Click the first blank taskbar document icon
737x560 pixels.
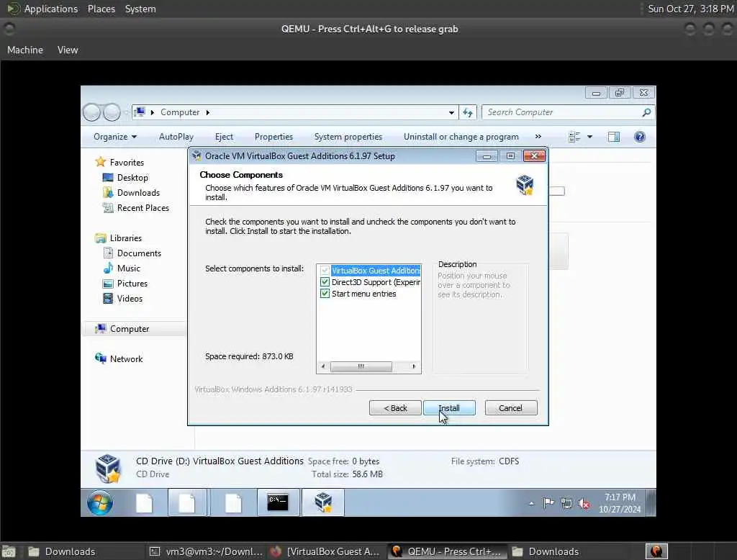click(x=144, y=502)
